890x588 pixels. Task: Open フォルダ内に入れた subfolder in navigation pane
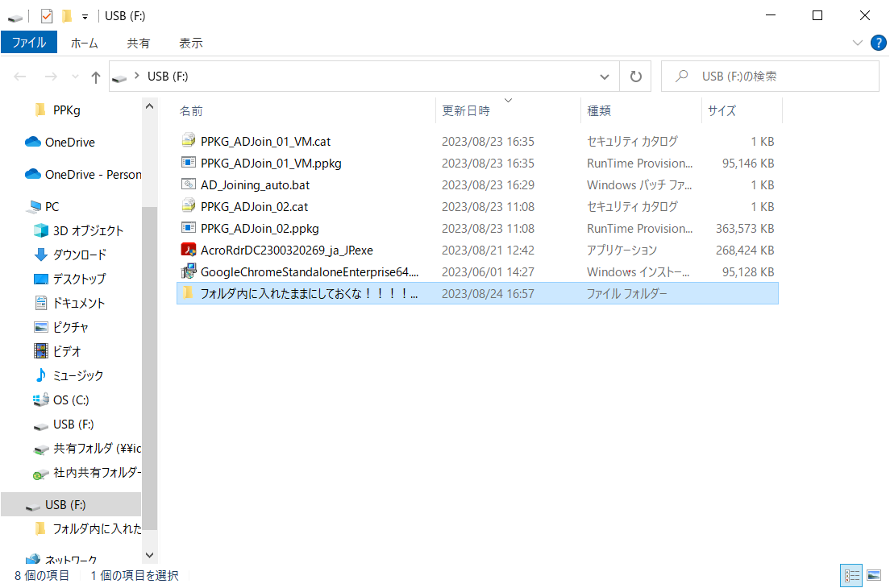coord(97,529)
